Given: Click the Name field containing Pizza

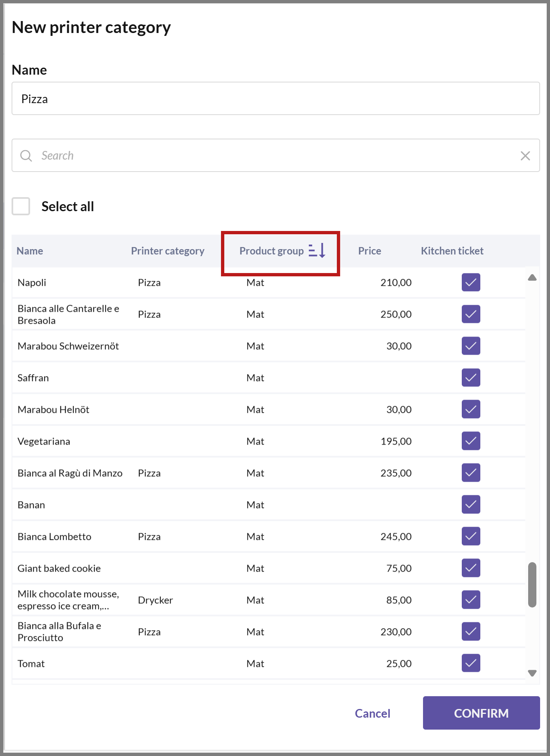Looking at the screenshot, I should (275, 99).
